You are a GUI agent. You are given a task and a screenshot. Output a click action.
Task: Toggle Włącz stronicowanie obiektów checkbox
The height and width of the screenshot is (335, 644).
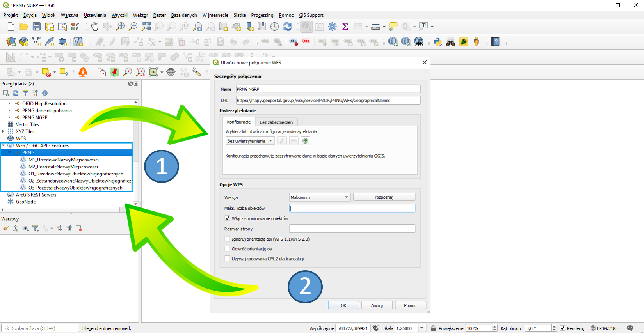click(227, 218)
